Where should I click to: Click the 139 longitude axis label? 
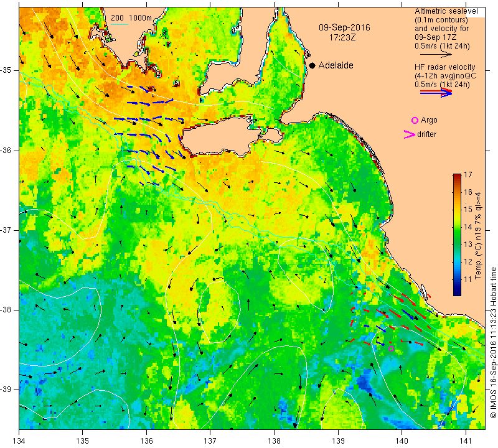pyautogui.click(x=338, y=441)
